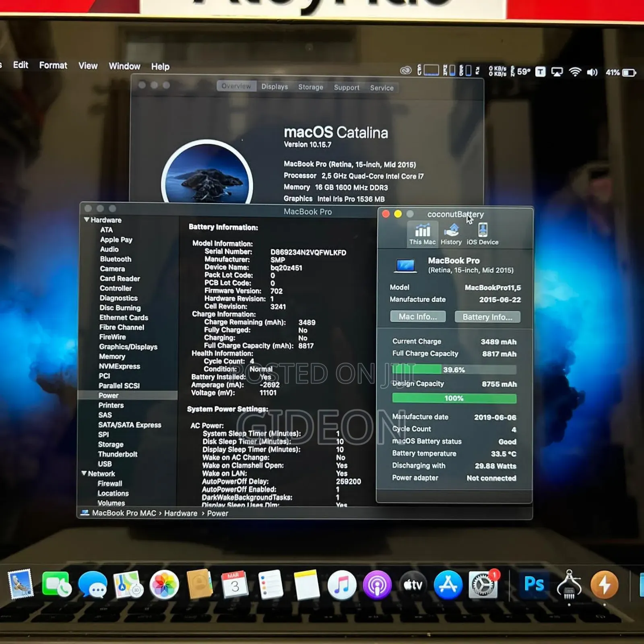
Task: Open the Mail stamp icon in the Dock
Action: 21,584
